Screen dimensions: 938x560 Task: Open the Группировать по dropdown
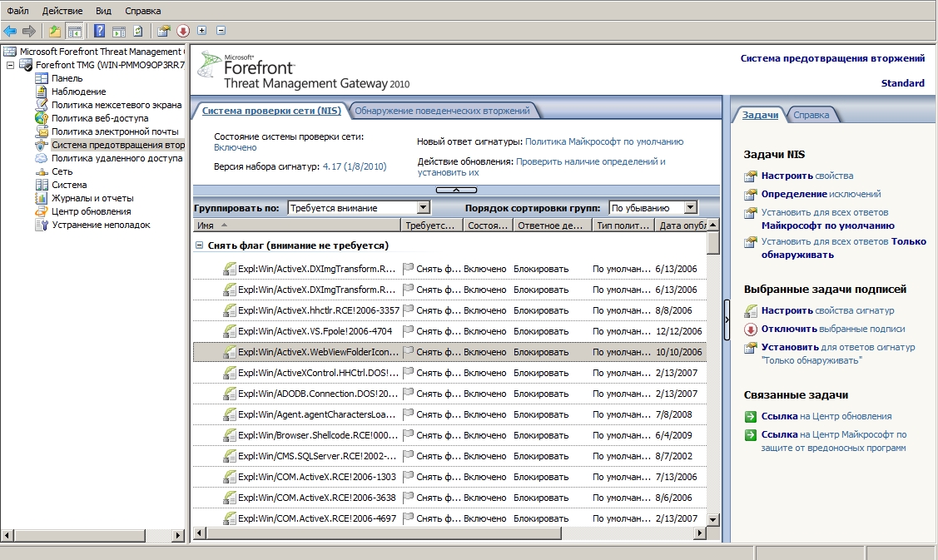(x=424, y=207)
